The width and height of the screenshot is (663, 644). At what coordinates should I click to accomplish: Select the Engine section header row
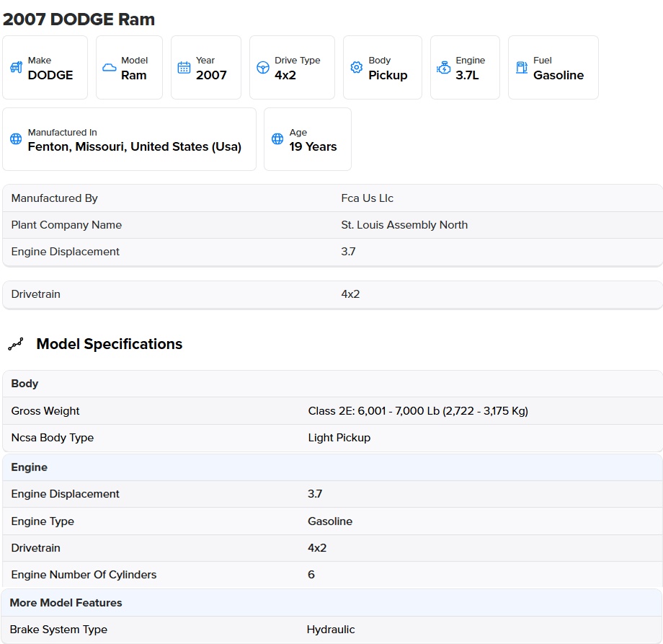tap(332, 467)
